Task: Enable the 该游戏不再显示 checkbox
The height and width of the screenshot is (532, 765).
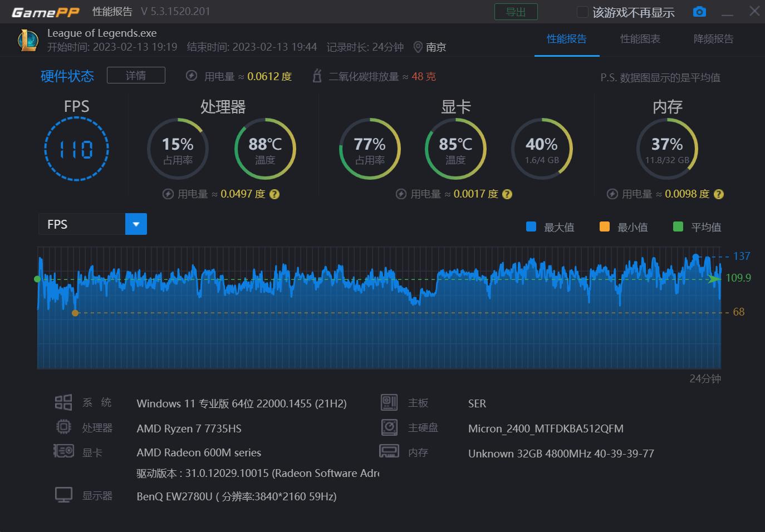Action: coord(582,11)
